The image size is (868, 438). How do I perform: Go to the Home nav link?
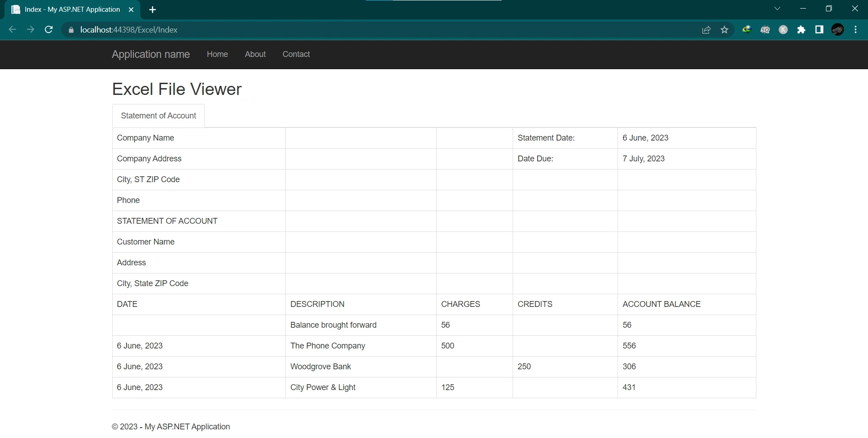(217, 54)
